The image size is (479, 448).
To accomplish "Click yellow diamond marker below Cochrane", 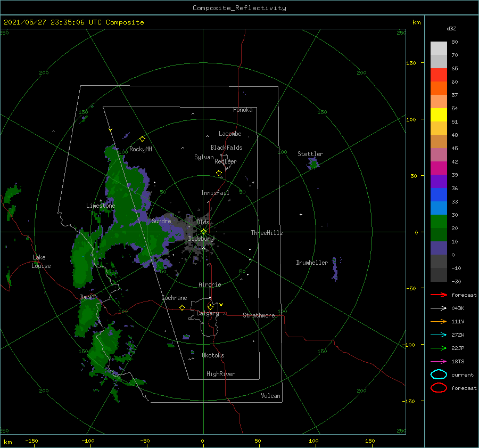I will tap(182, 307).
